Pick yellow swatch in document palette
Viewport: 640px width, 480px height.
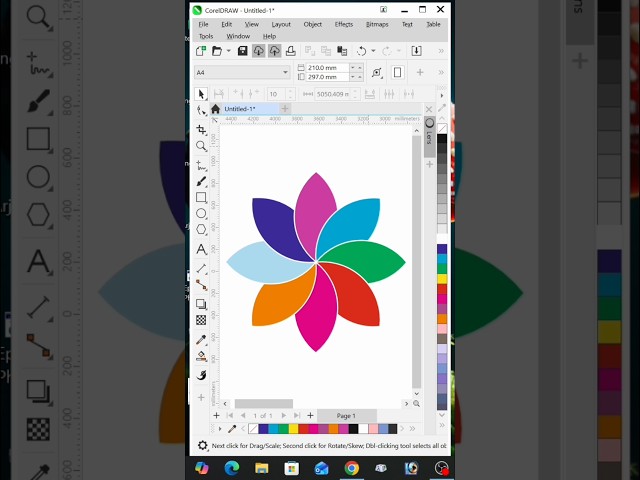(293, 429)
